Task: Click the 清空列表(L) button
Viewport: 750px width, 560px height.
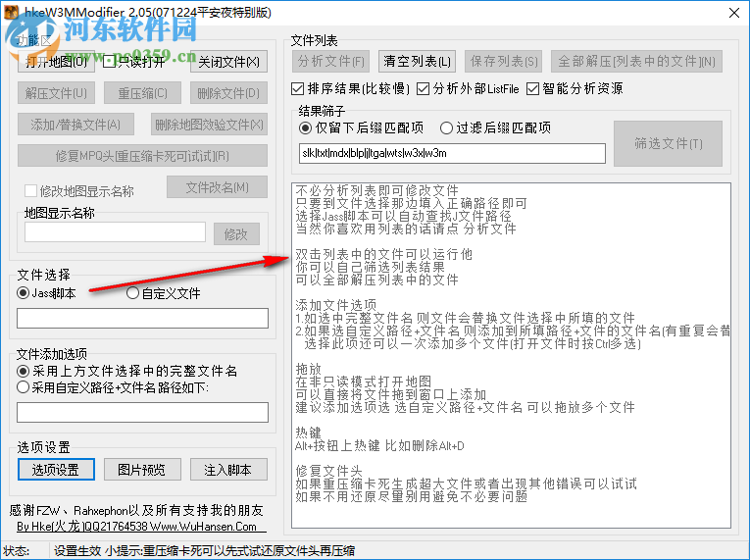Action: 417,61
